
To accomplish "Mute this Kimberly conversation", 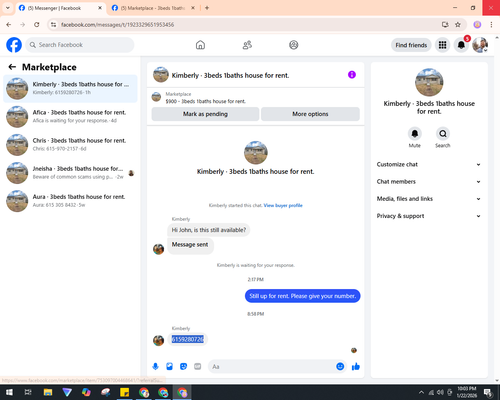I will pyautogui.click(x=415, y=134).
